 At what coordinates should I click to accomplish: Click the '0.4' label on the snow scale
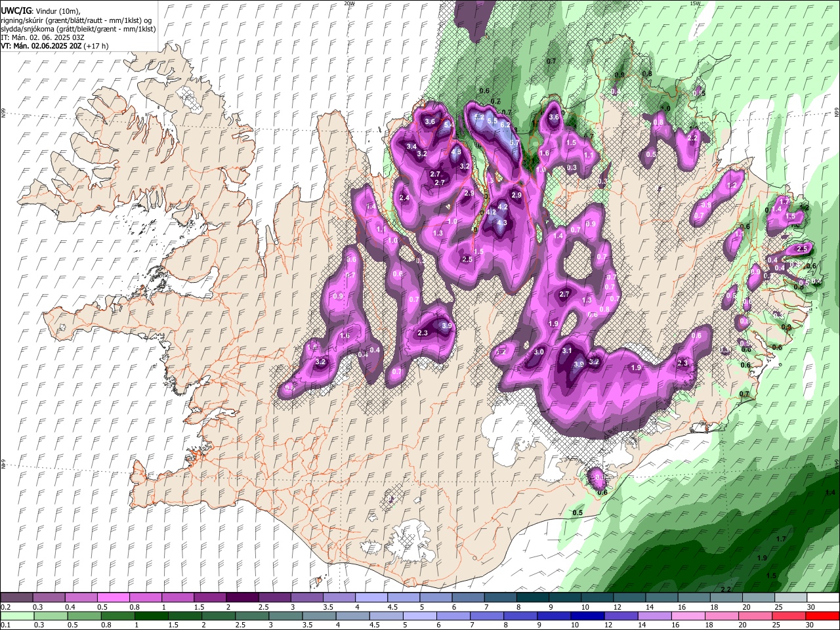(x=71, y=607)
